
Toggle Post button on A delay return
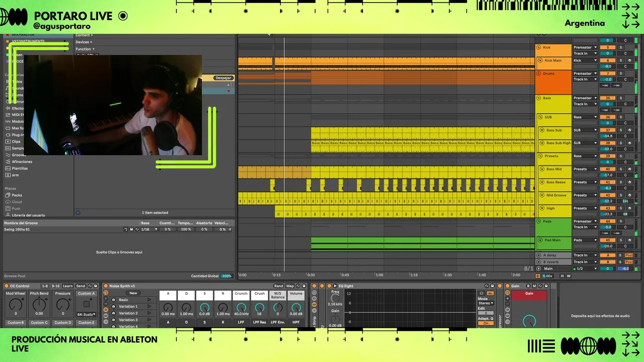[x=629, y=255]
